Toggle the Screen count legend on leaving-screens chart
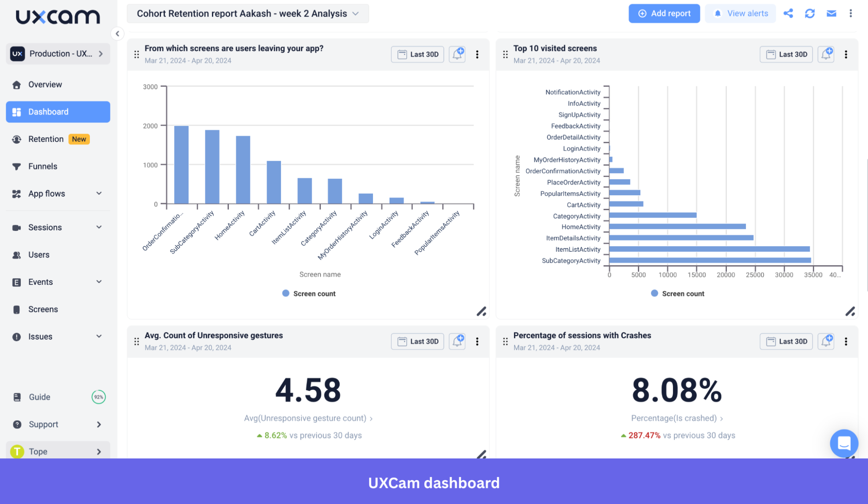Screen dimensions: 868x504 (309, 293)
